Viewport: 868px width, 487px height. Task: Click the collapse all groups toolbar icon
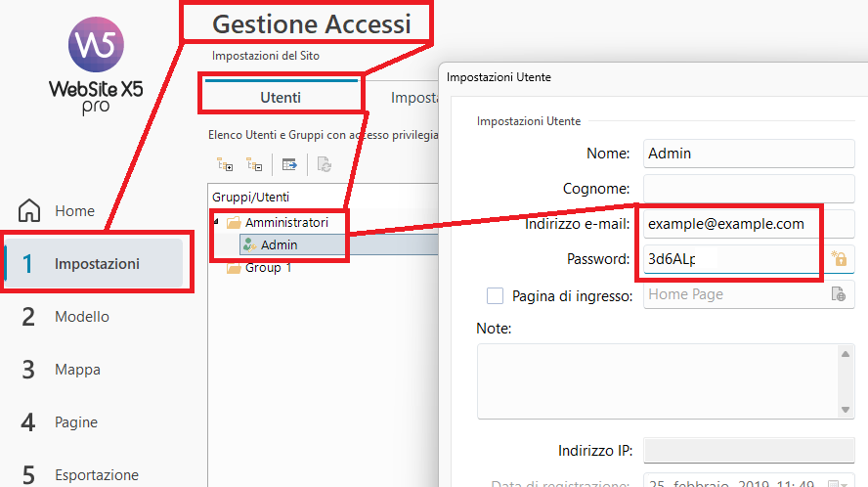pos(255,165)
